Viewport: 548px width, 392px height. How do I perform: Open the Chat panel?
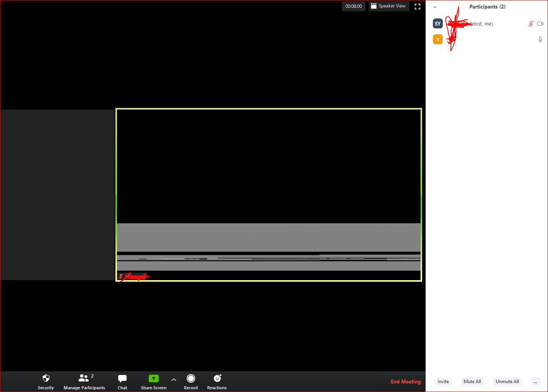[x=122, y=382]
